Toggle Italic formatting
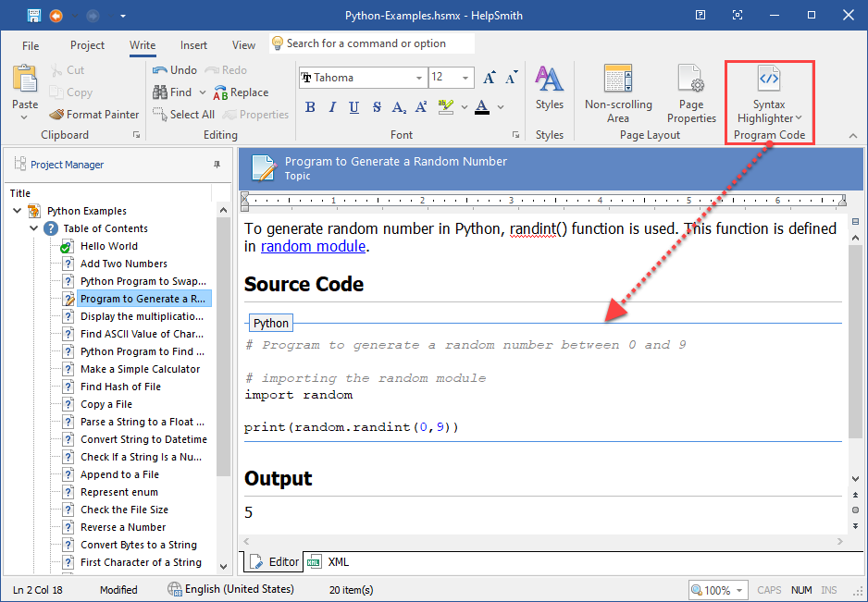 (332, 106)
